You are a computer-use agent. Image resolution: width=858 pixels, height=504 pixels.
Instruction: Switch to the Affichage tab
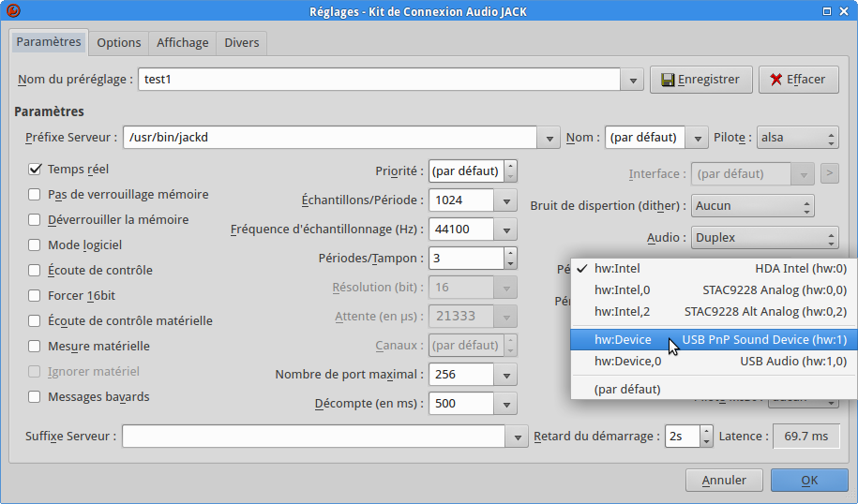183,43
